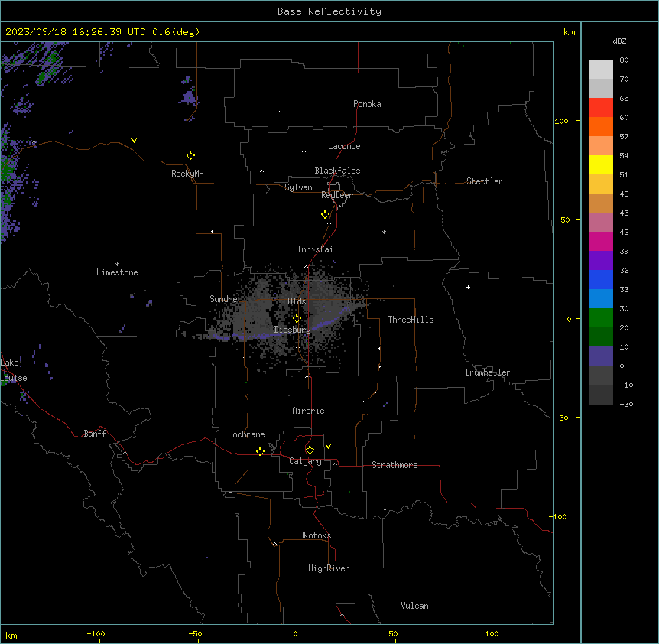The height and width of the screenshot is (644, 659).
Task: Click the Strathmore label
Action: (394, 465)
